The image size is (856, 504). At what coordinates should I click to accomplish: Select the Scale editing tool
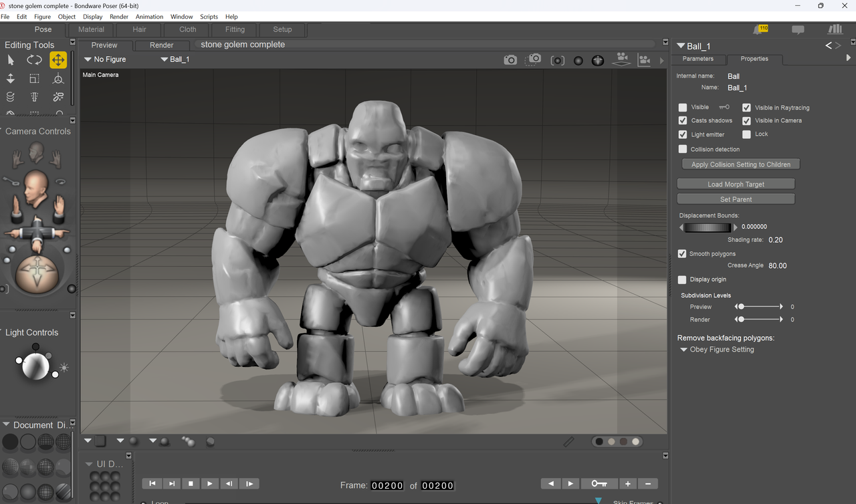[34, 78]
